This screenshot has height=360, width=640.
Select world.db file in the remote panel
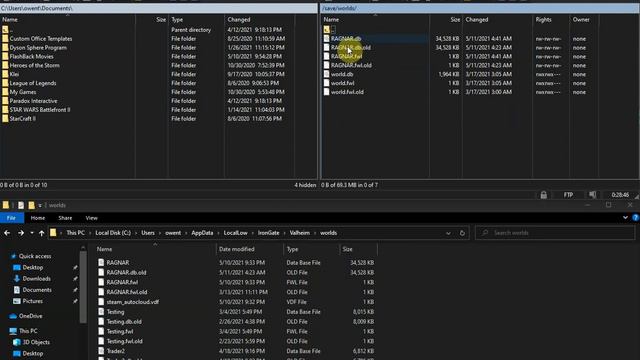tap(342, 74)
